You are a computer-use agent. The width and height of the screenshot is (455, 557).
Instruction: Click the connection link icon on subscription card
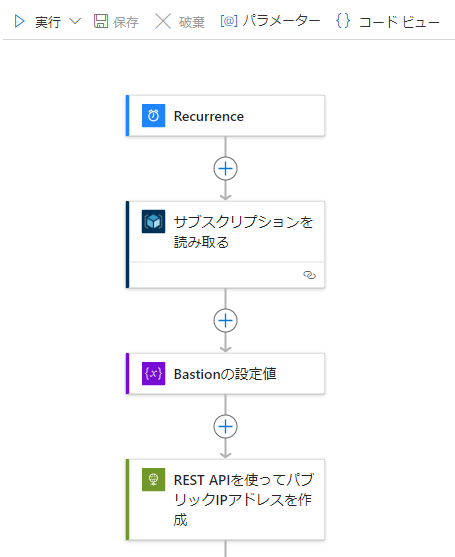click(x=309, y=275)
